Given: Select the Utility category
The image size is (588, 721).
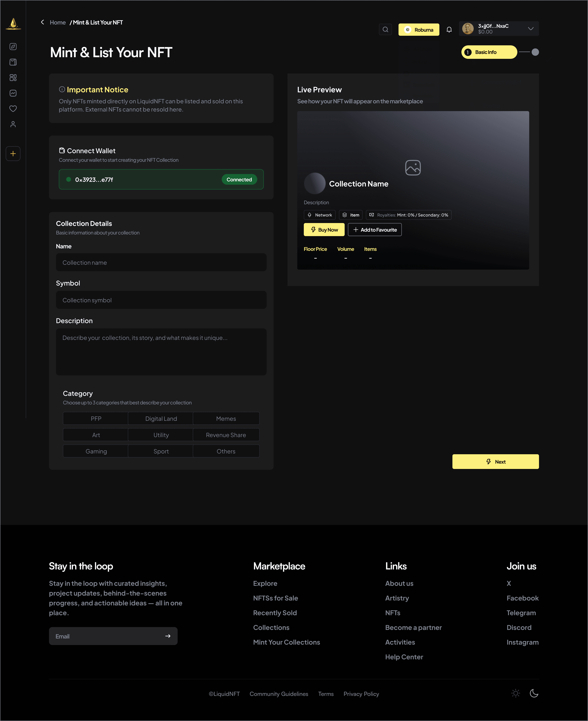Looking at the screenshot, I should pyautogui.click(x=161, y=435).
